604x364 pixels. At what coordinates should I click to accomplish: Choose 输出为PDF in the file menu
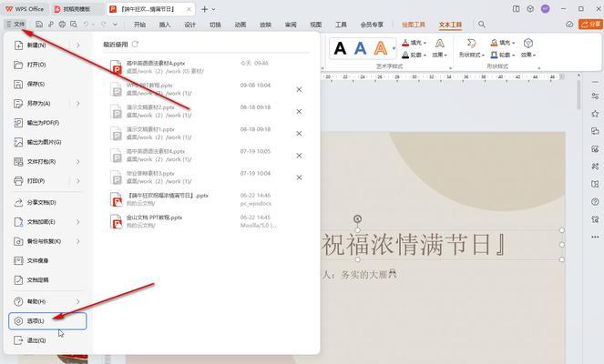(x=42, y=123)
